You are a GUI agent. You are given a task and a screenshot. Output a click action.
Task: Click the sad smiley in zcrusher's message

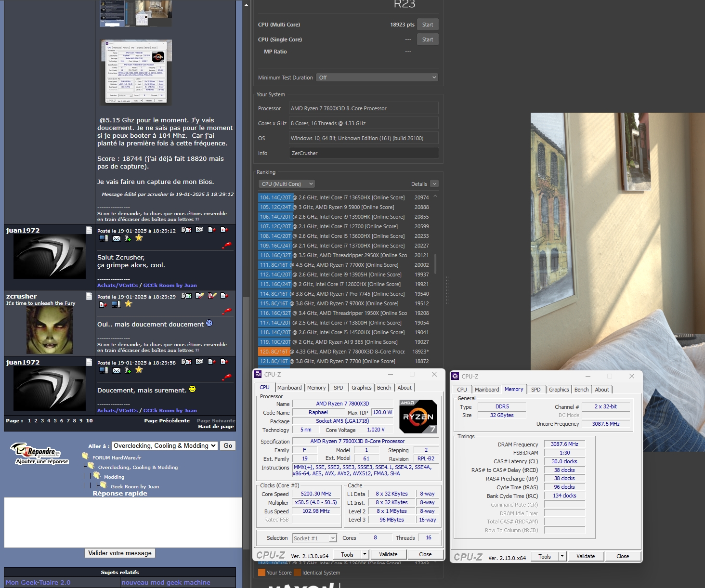(209, 323)
